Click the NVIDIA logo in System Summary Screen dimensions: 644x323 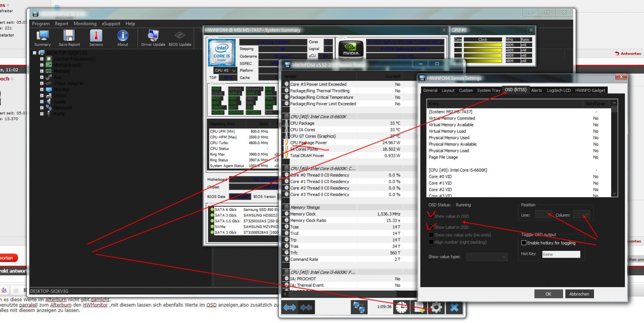351,49
